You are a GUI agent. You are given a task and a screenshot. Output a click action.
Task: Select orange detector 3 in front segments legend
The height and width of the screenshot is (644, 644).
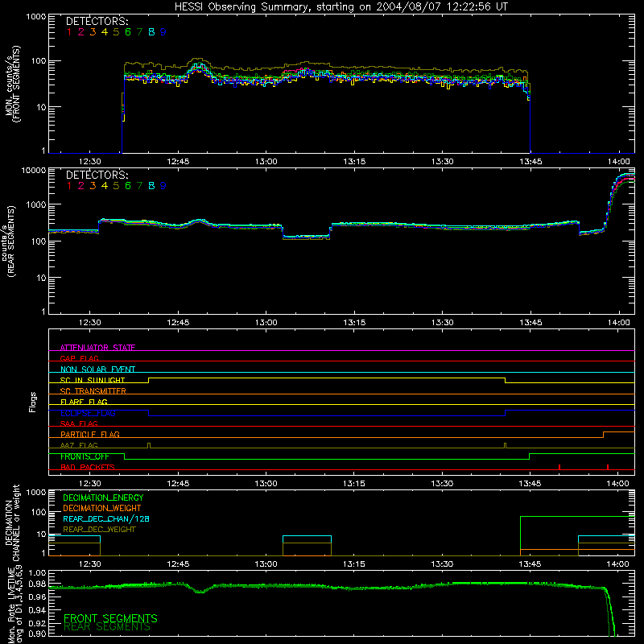pyautogui.click(x=93, y=32)
